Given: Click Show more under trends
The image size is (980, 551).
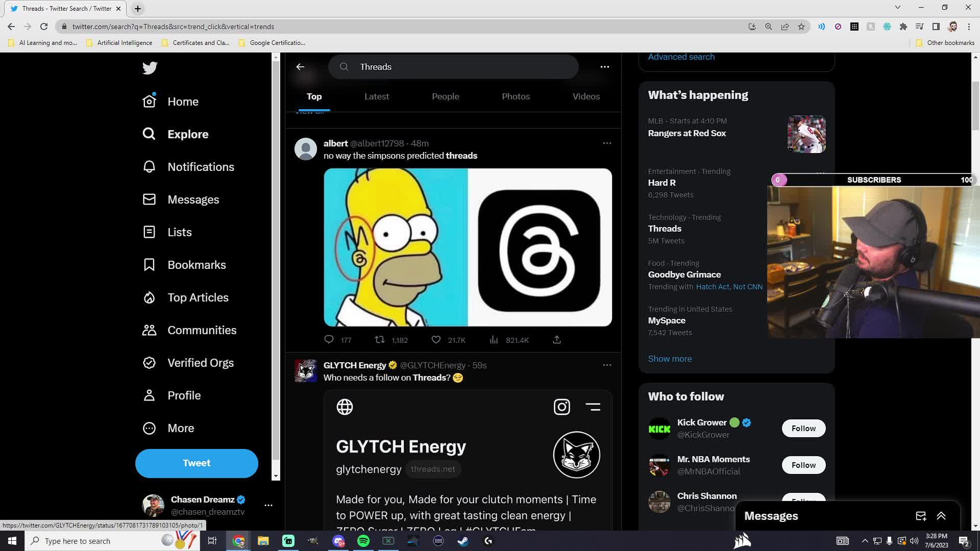Looking at the screenshot, I should tap(670, 359).
